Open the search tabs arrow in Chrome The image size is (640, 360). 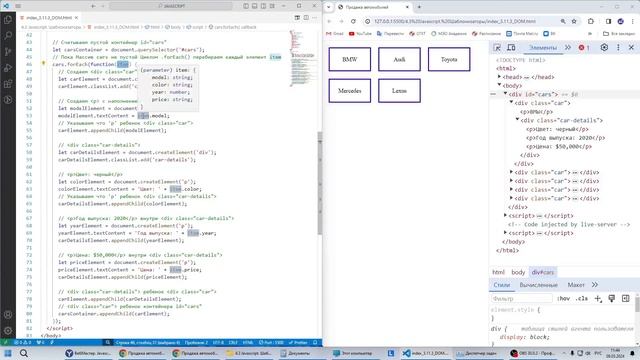(x=329, y=7)
